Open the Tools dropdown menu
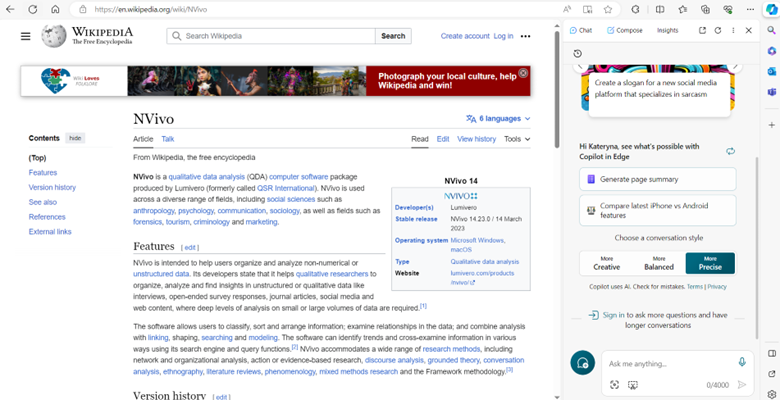The image size is (780, 400). point(517,139)
